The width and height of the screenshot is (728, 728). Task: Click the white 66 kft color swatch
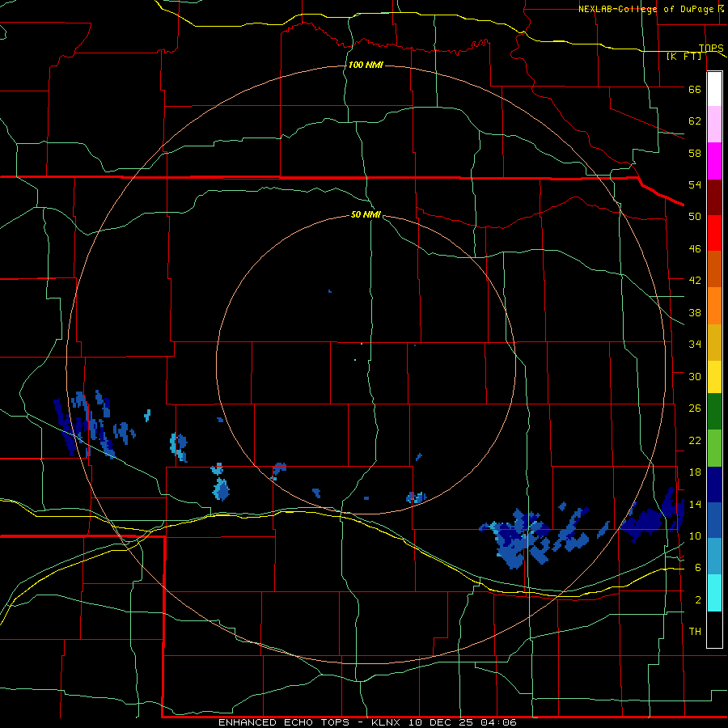pyautogui.click(x=714, y=89)
